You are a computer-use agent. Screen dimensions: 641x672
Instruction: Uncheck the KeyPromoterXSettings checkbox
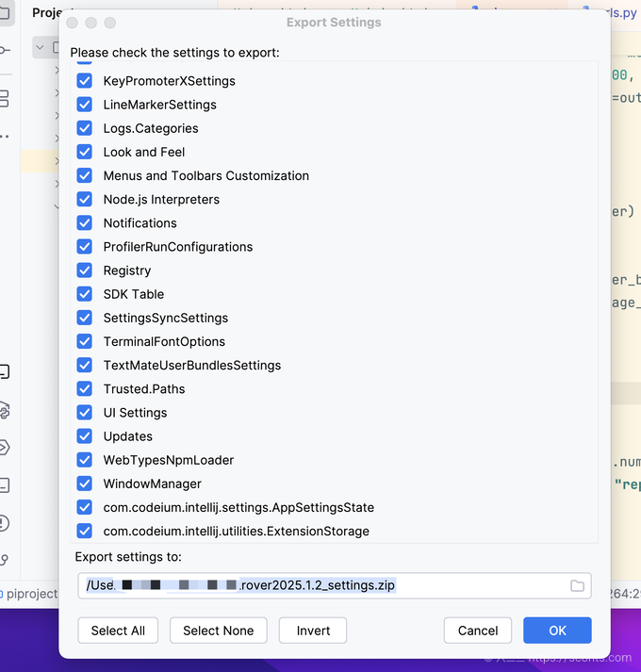coord(85,80)
